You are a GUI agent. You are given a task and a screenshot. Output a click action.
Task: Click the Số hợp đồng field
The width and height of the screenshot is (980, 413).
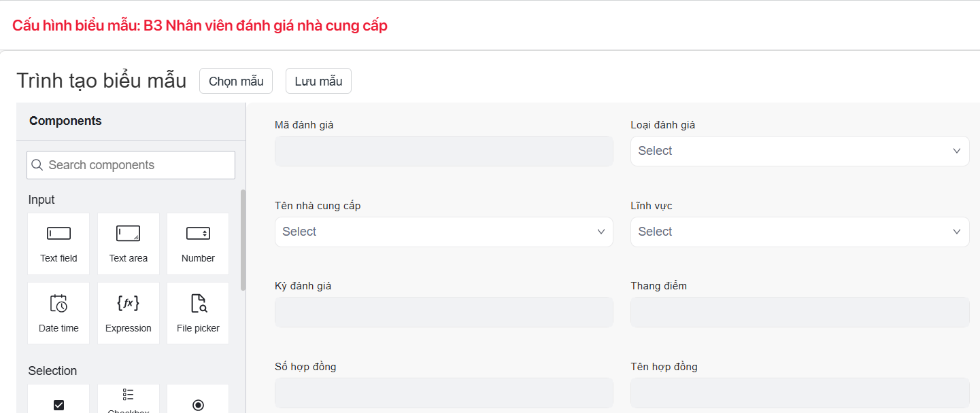(443, 393)
